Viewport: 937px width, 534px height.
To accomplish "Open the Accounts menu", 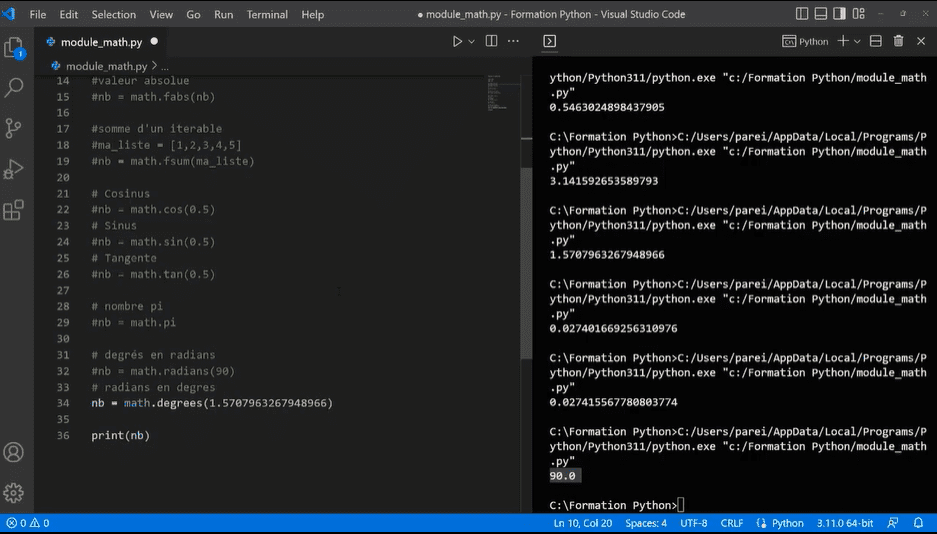I will tap(14, 452).
